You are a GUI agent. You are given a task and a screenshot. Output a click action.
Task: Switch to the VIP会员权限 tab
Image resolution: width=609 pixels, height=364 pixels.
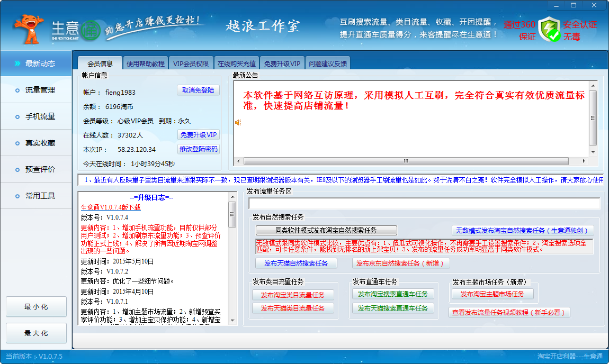[x=191, y=63]
